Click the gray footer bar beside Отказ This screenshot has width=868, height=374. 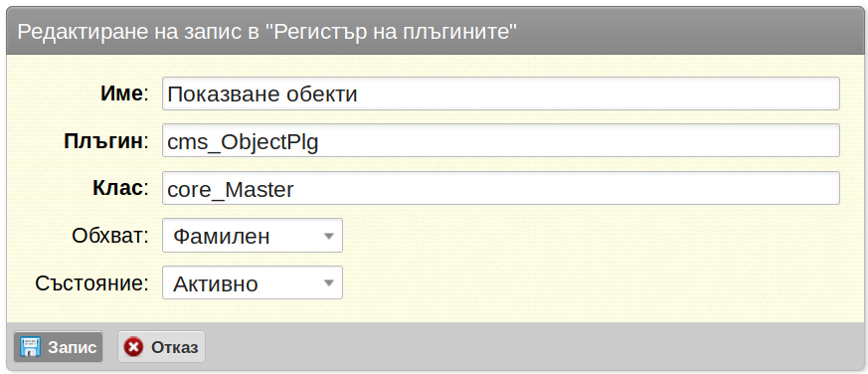(x=531, y=347)
